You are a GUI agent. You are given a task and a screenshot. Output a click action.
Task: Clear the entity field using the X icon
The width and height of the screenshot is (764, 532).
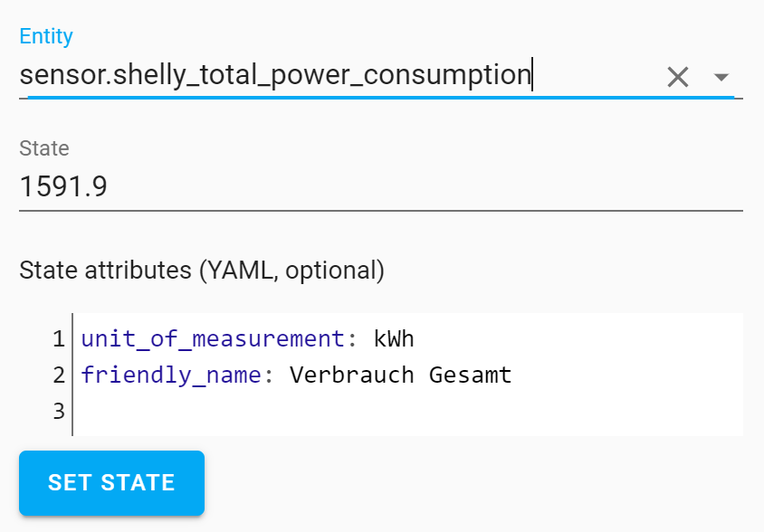coord(677,76)
